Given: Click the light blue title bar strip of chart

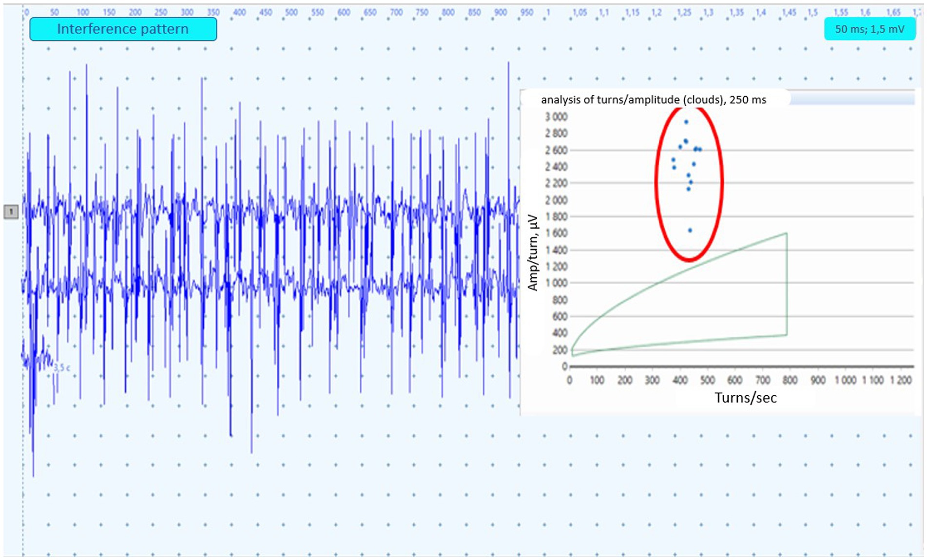Looking at the screenshot, I should (851, 99).
